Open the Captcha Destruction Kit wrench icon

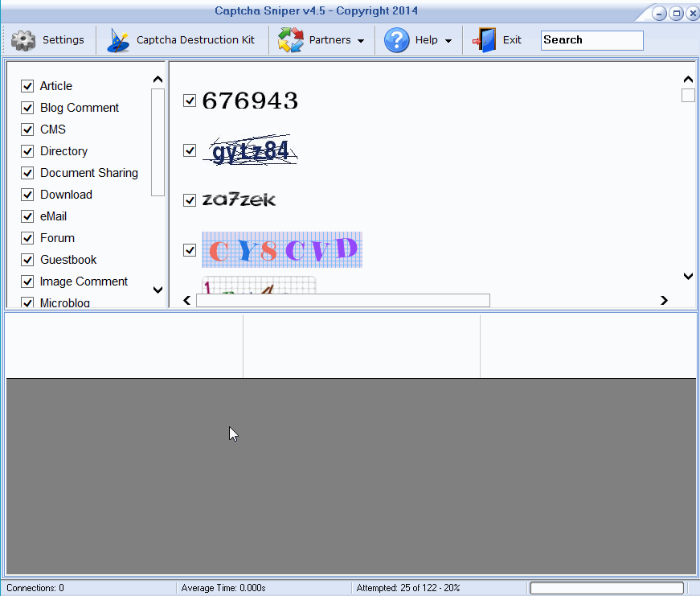[x=118, y=39]
